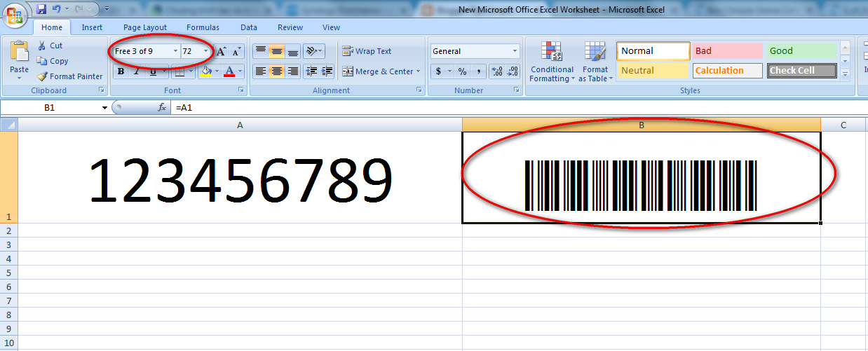Toggle Italic formatting

pyautogui.click(x=136, y=71)
